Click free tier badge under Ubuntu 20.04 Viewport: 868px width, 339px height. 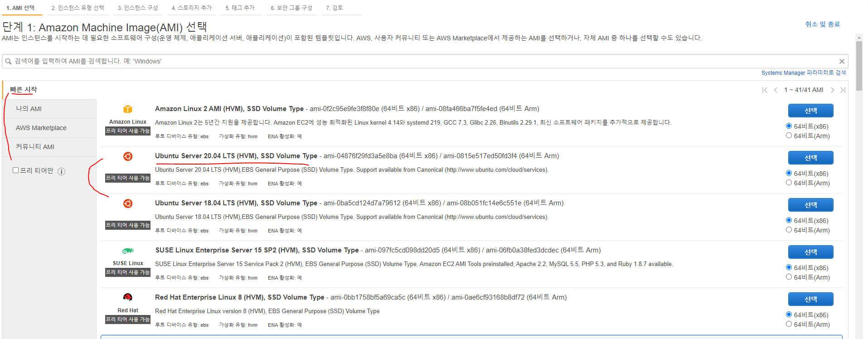click(x=128, y=178)
